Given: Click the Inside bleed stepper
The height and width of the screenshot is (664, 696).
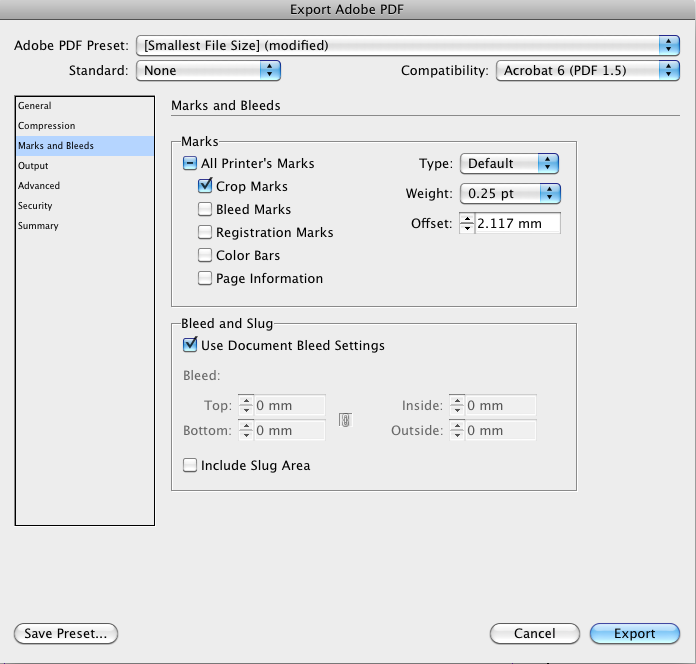Looking at the screenshot, I should click(457, 405).
